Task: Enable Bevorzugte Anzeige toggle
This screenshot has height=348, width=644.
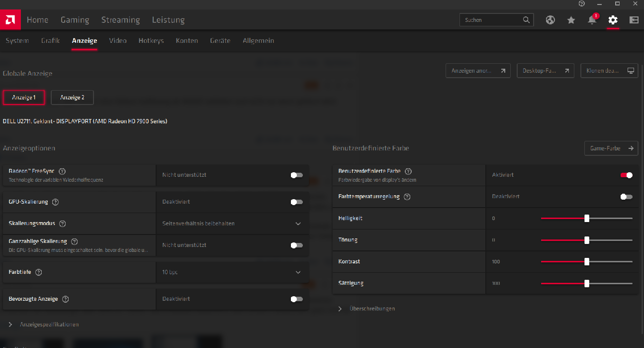Action: pos(296,299)
